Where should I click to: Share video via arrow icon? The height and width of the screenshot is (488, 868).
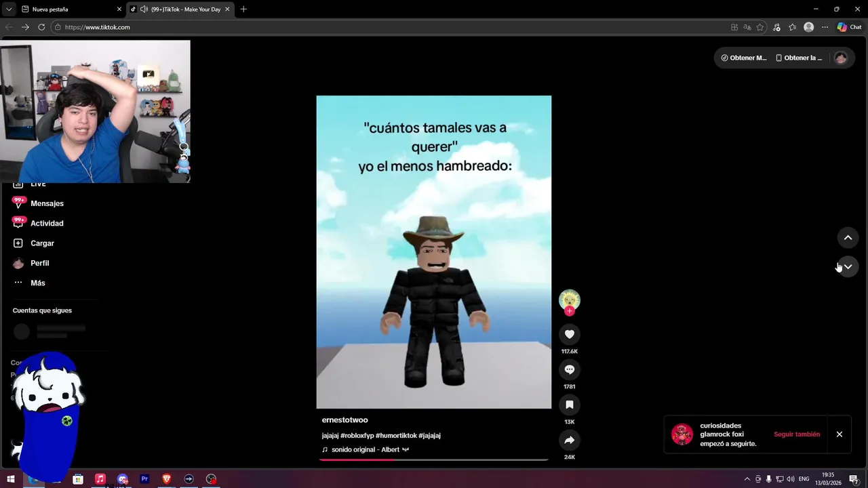click(x=570, y=440)
